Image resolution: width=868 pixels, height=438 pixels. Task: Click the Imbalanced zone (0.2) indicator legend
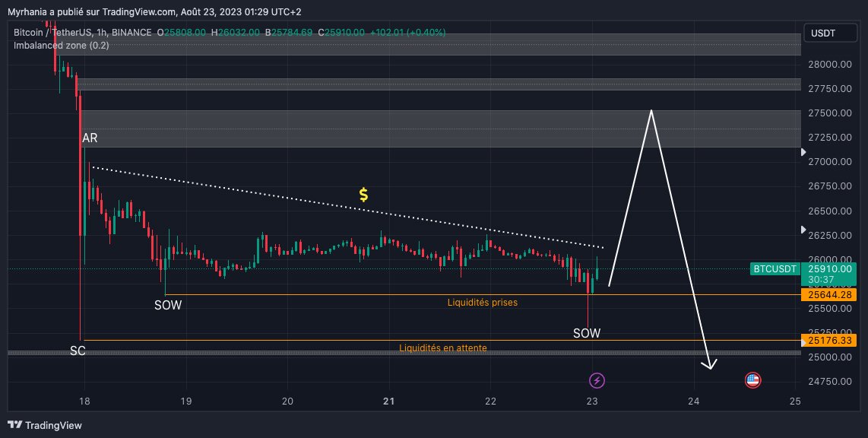tap(61, 46)
